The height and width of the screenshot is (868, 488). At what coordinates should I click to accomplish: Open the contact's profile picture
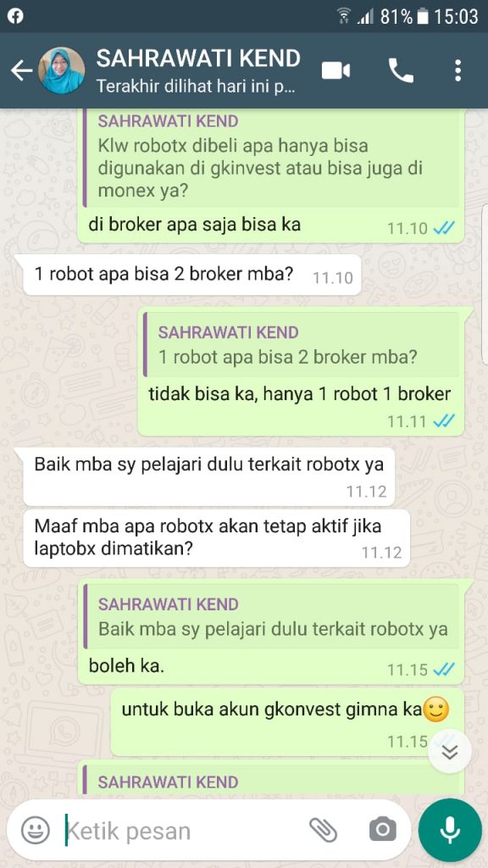pyautogui.click(x=61, y=71)
